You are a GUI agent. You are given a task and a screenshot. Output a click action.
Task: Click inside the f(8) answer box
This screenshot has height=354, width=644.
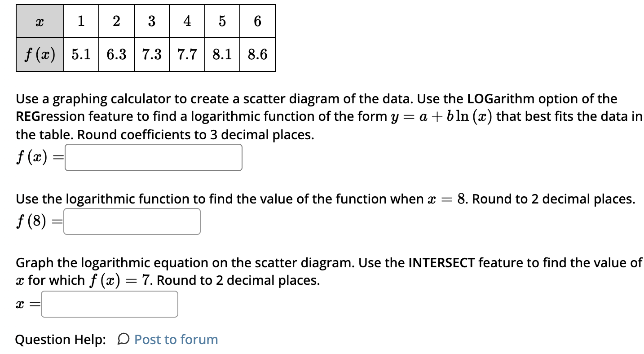(132, 221)
